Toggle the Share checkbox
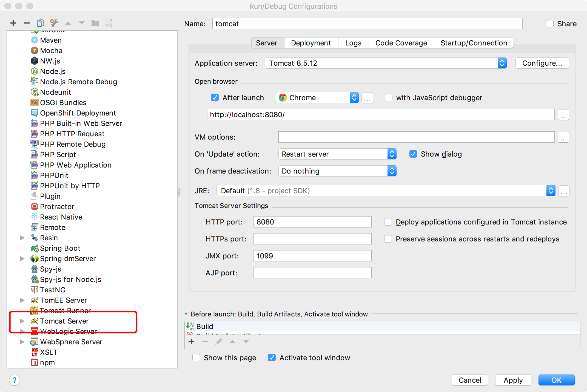The height and width of the screenshot is (392, 587). [550, 24]
